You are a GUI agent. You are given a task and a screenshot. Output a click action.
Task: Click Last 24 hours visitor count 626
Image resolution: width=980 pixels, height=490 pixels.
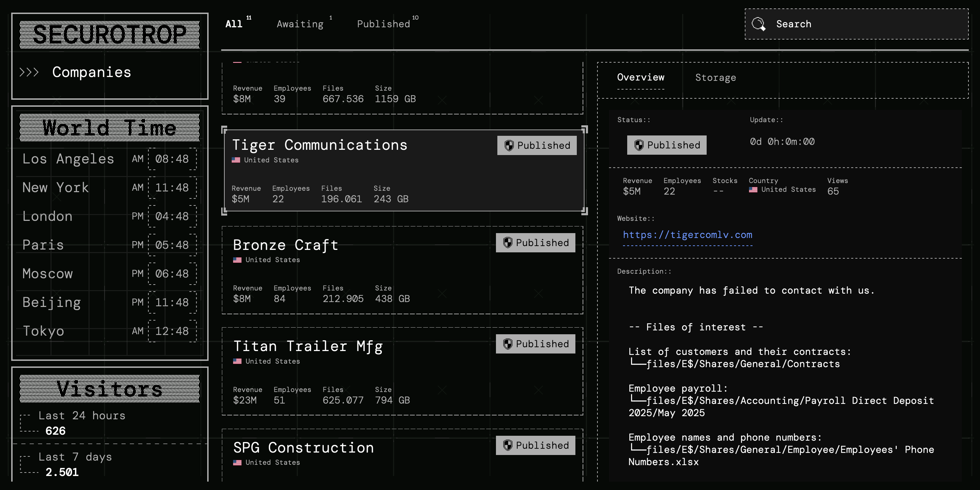56,430
